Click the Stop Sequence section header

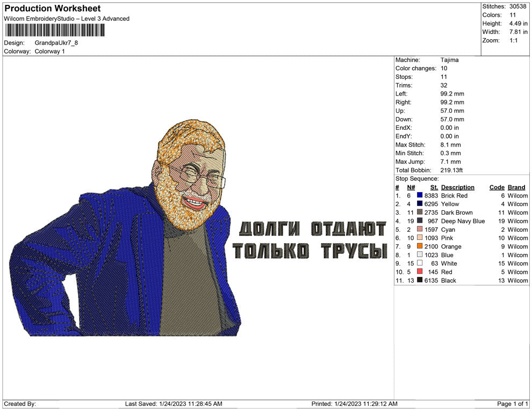[x=412, y=178]
